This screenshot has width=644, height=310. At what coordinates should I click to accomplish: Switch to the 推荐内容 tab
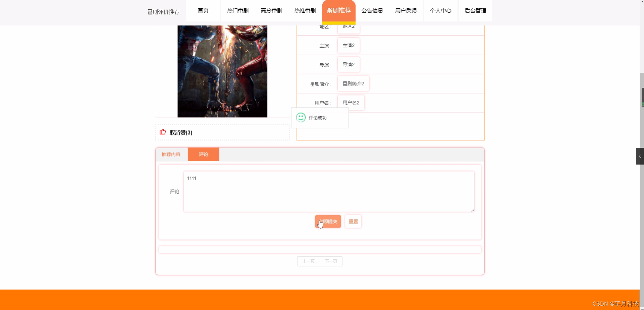[x=171, y=154]
